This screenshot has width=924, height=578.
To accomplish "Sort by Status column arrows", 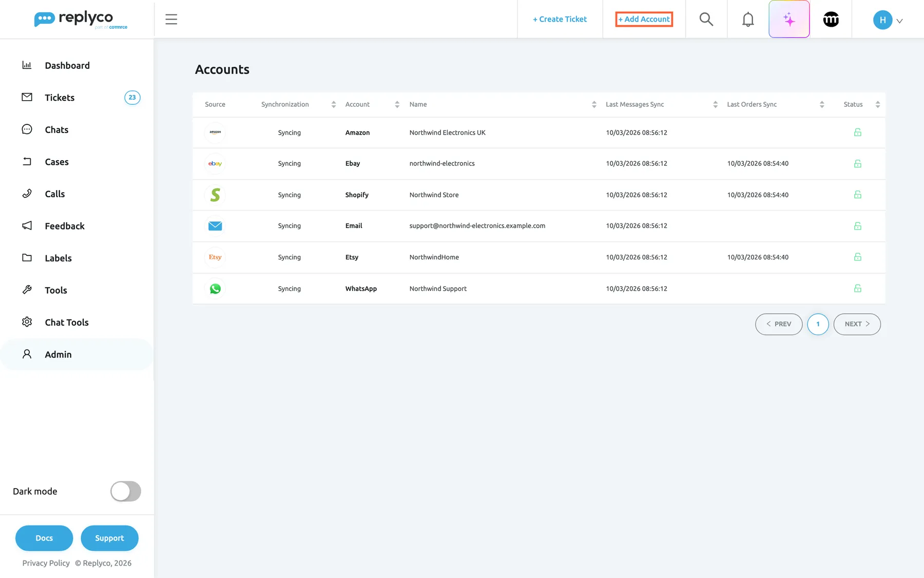I will click(878, 104).
